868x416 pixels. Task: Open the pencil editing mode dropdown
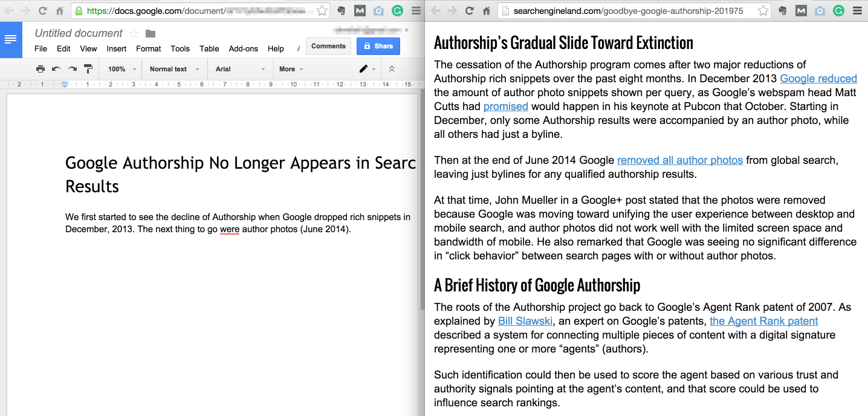[x=367, y=69]
